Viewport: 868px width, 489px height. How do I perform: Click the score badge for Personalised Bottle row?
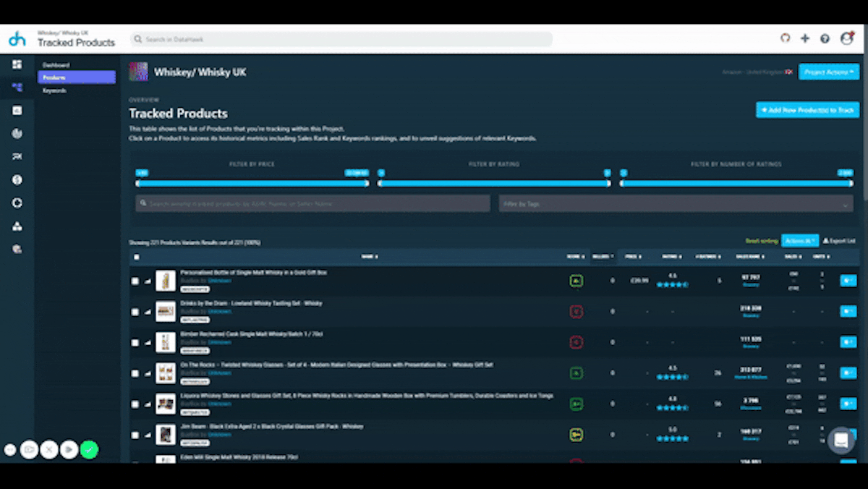click(x=576, y=281)
